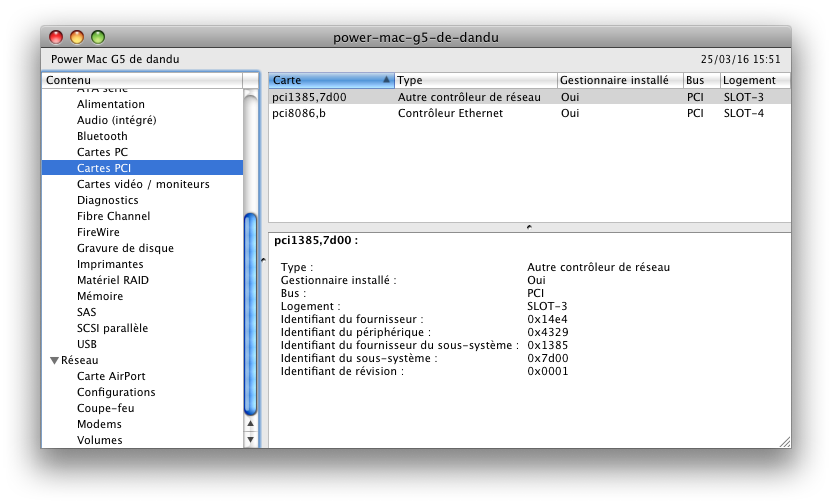The height and width of the screenshot is (504, 832).
Task: Sort by the Type column header
Action: click(x=475, y=80)
